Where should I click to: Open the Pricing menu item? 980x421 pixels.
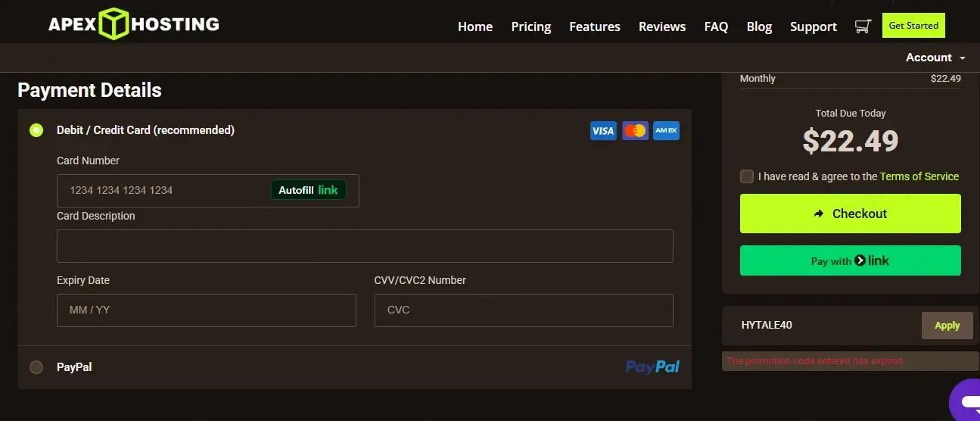point(531,27)
